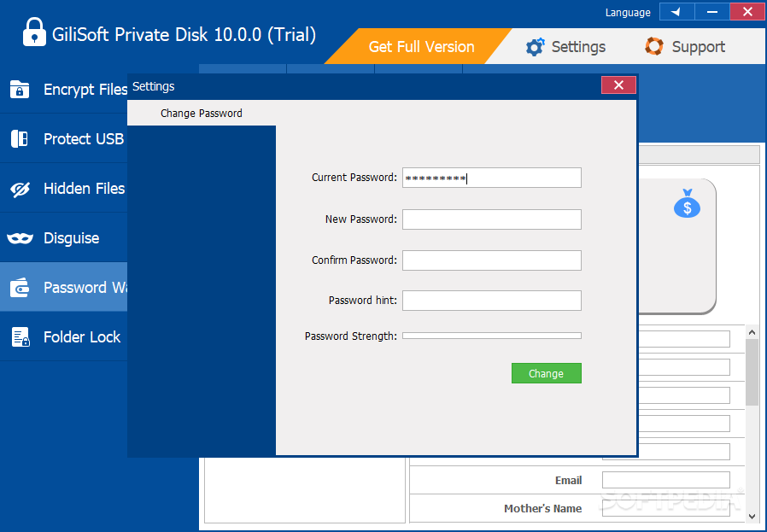
Task: Click the Support lifebuoy icon
Action: [654, 46]
